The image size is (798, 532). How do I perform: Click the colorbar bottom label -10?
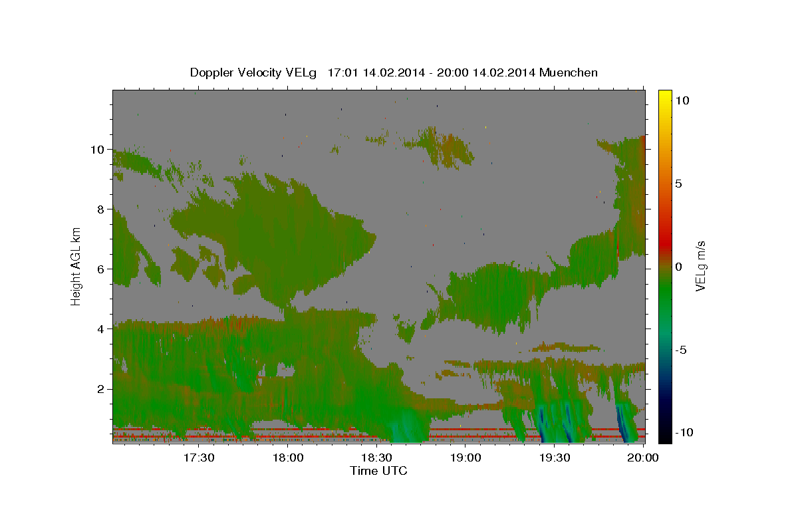point(684,433)
